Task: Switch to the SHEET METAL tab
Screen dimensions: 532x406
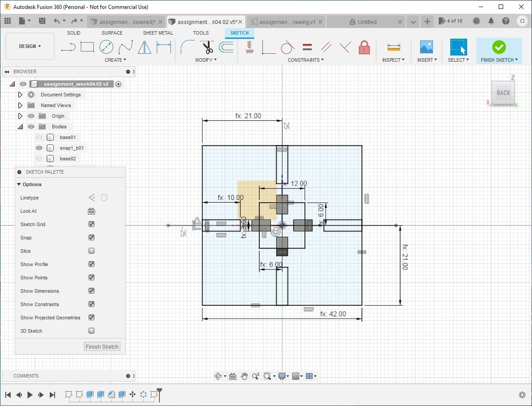Action: click(158, 33)
